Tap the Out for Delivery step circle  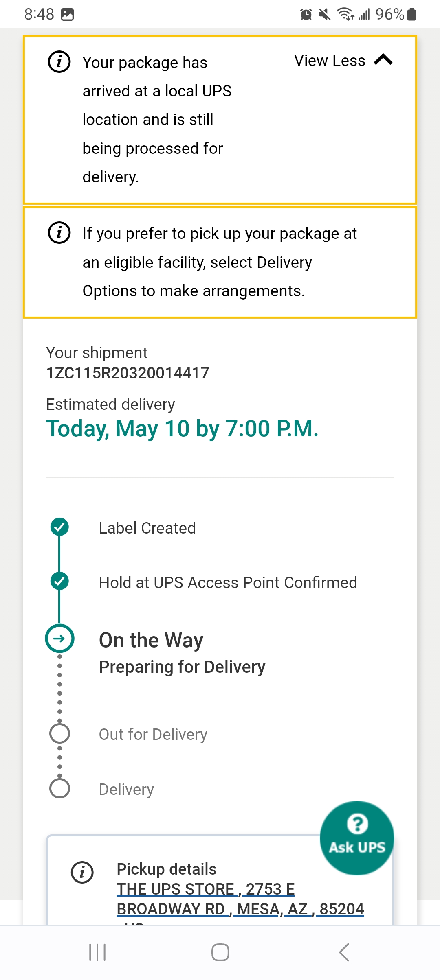[x=59, y=733]
